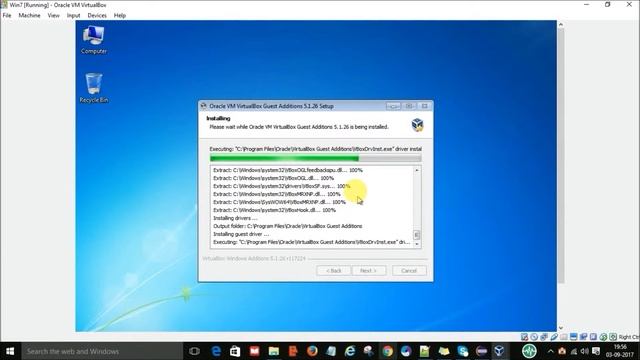Screen dimensions: 640x360
Task: Switch to the VirtualBox taskbar icon
Action: tap(499, 351)
